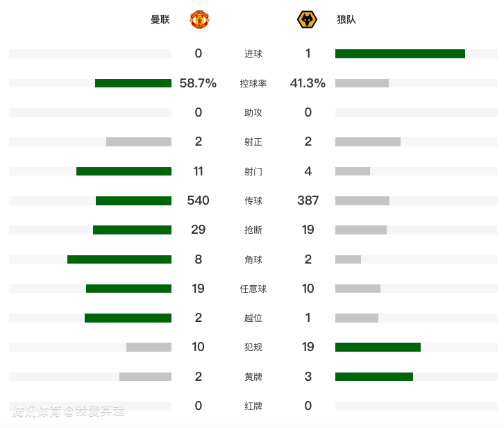Click the 越位 stat label
This screenshot has width=504, height=428.
click(x=253, y=318)
